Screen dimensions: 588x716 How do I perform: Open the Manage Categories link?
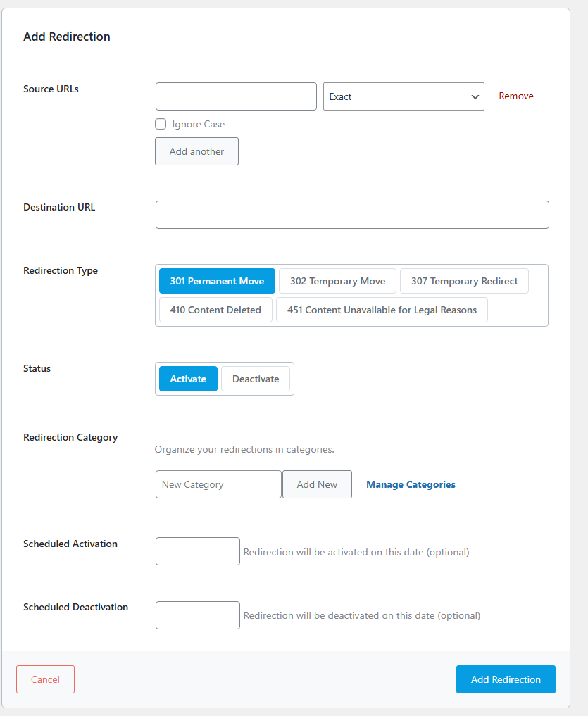coord(411,484)
